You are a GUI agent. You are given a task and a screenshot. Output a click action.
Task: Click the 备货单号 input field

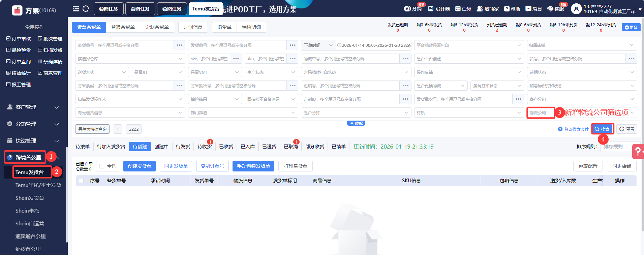[124, 45]
